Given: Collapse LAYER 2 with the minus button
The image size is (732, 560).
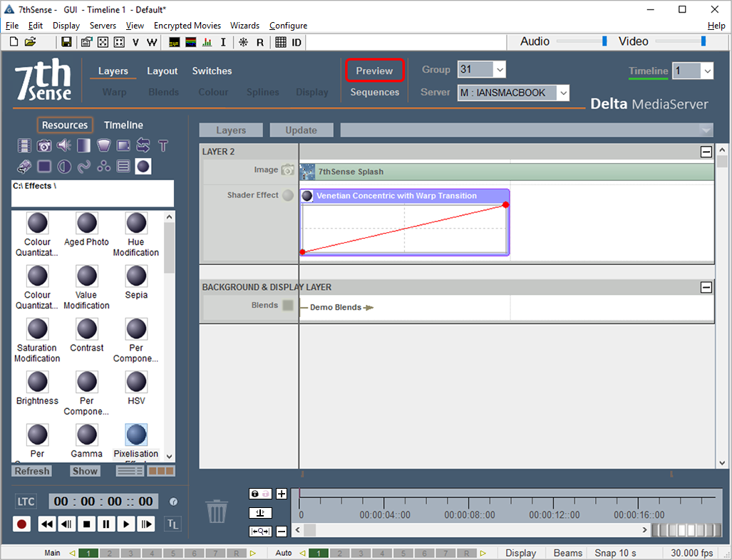Looking at the screenshot, I should pos(706,152).
